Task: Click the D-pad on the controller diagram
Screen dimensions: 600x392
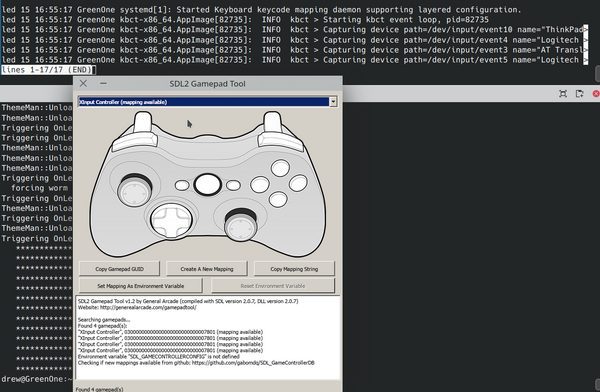Action: pos(171,220)
